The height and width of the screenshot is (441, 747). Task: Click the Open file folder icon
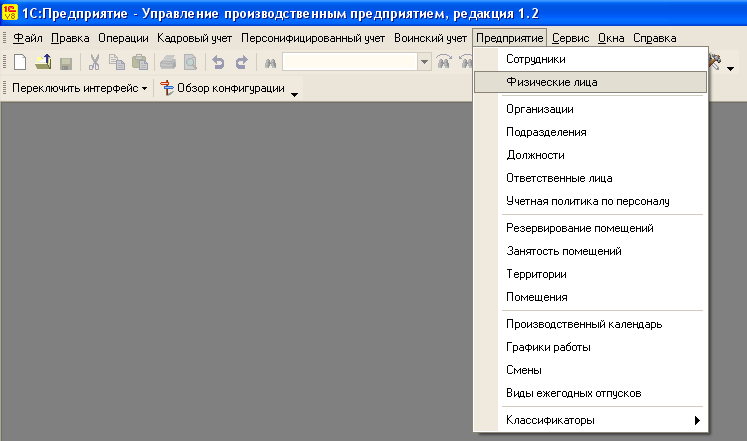(43, 62)
